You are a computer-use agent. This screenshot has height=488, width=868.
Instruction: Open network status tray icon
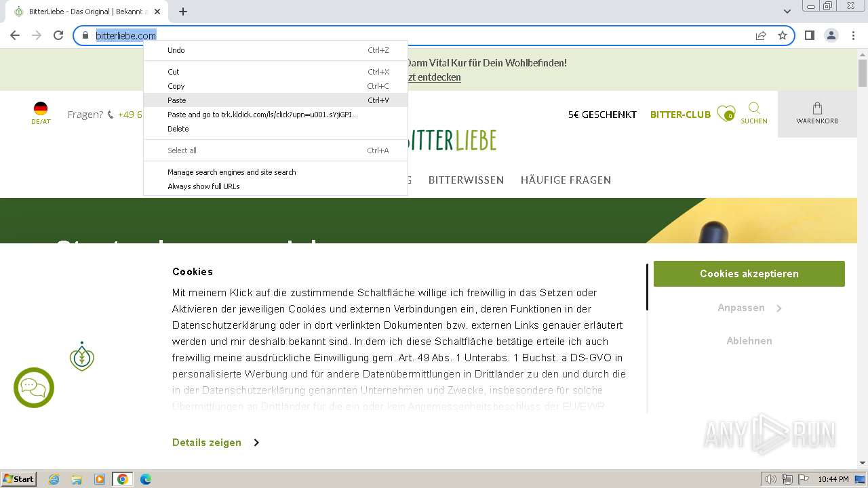click(787, 479)
